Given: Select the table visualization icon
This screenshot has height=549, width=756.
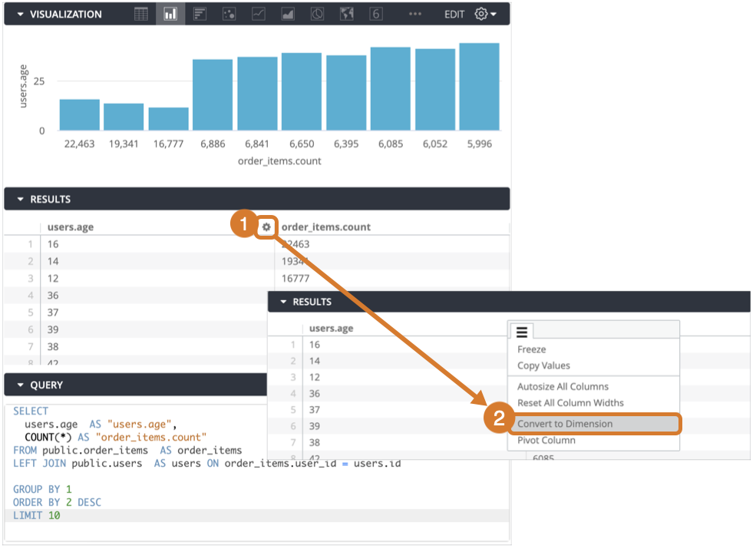Looking at the screenshot, I should point(141,14).
